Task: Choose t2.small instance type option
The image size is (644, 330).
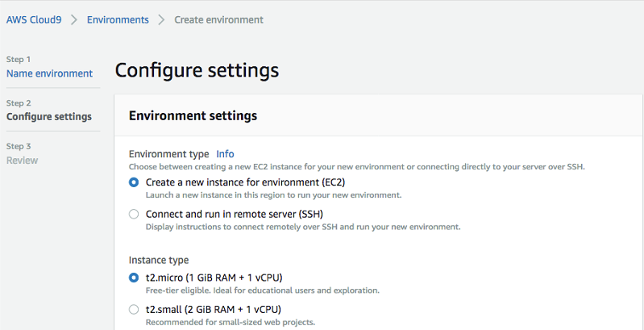Action: point(134,309)
